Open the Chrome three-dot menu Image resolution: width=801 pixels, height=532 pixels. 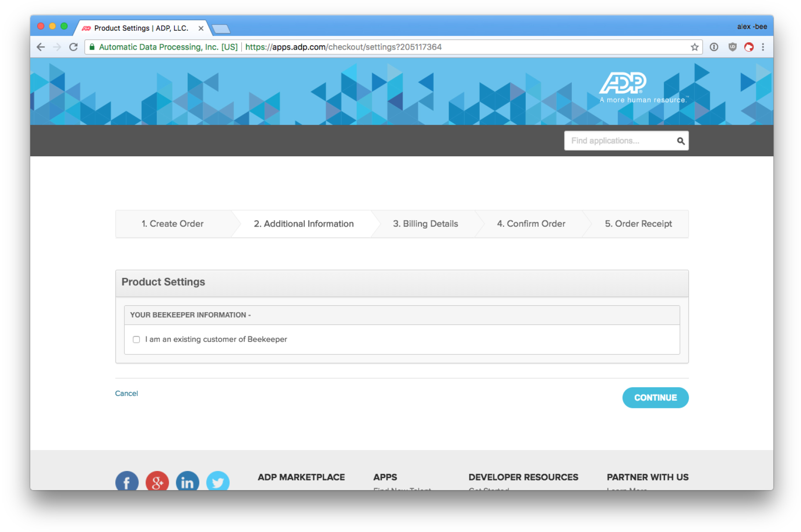coord(763,47)
